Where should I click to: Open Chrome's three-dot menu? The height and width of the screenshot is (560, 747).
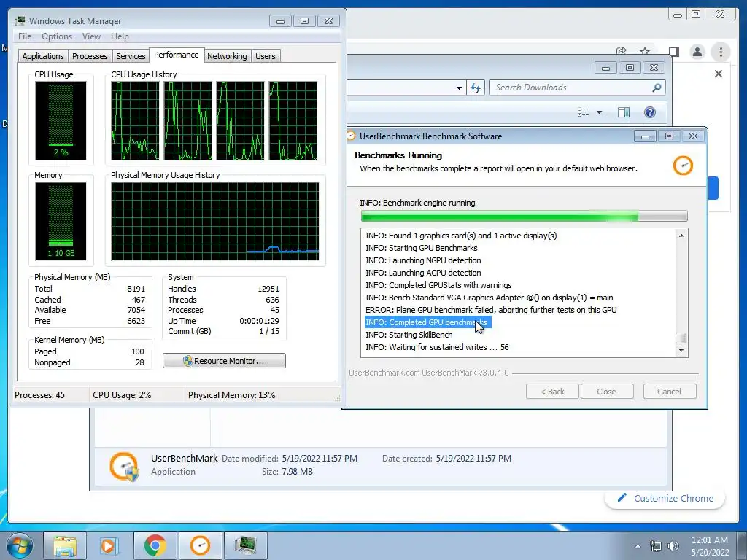pos(721,52)
